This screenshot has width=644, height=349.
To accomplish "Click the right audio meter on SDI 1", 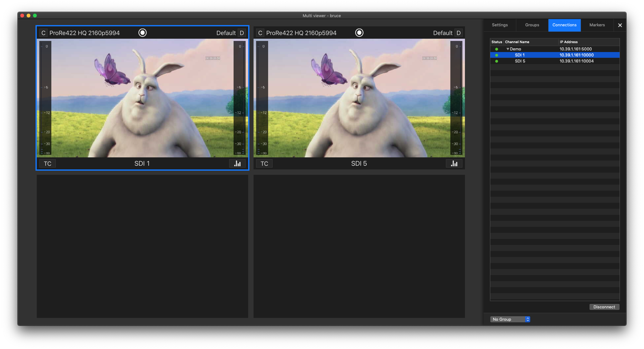I will 240,98.
